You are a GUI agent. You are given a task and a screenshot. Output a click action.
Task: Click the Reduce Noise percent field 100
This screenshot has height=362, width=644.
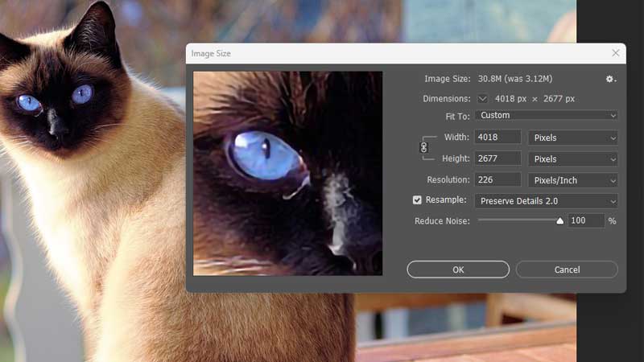point(586,220)
